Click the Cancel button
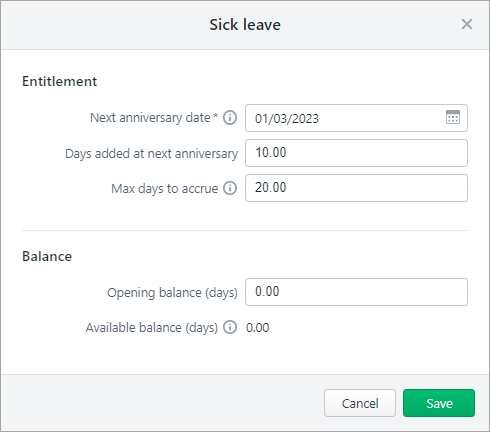 click(x=360, y=403)
